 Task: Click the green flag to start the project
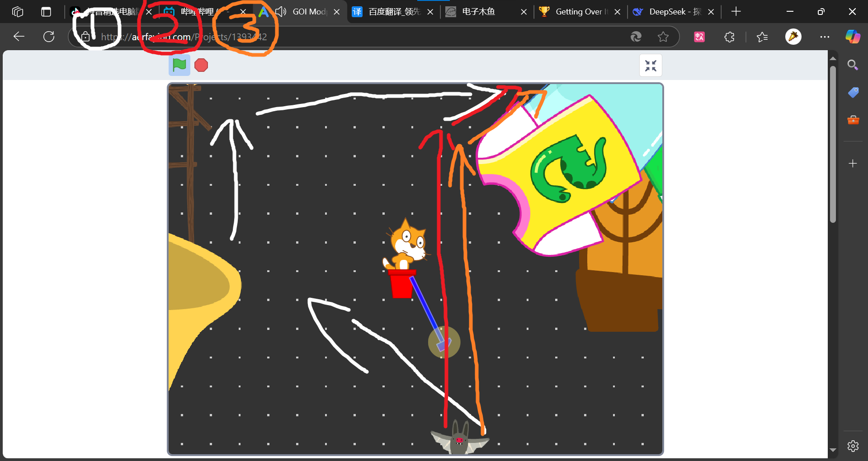click(179, 65)
